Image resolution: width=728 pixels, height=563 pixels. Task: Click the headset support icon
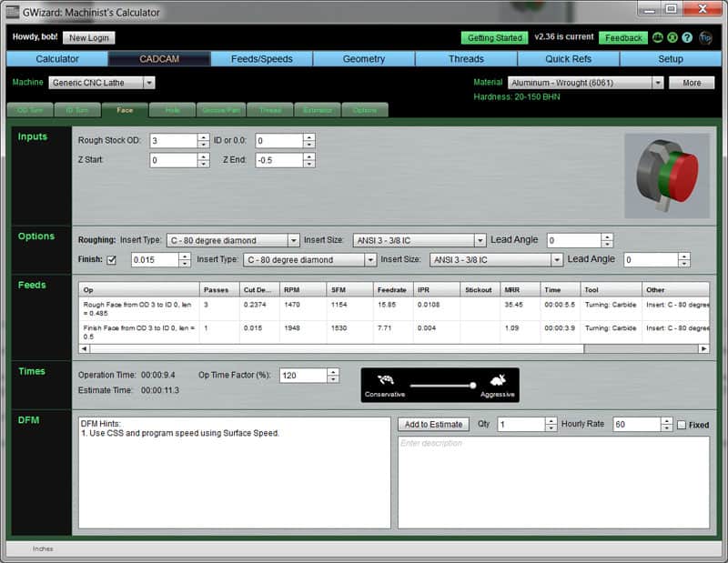click(x=672, y=37)
